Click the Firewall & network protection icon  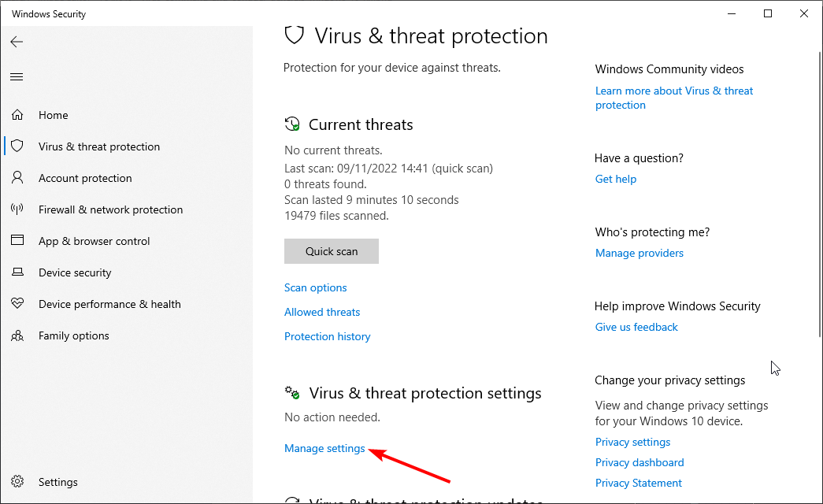17,209
